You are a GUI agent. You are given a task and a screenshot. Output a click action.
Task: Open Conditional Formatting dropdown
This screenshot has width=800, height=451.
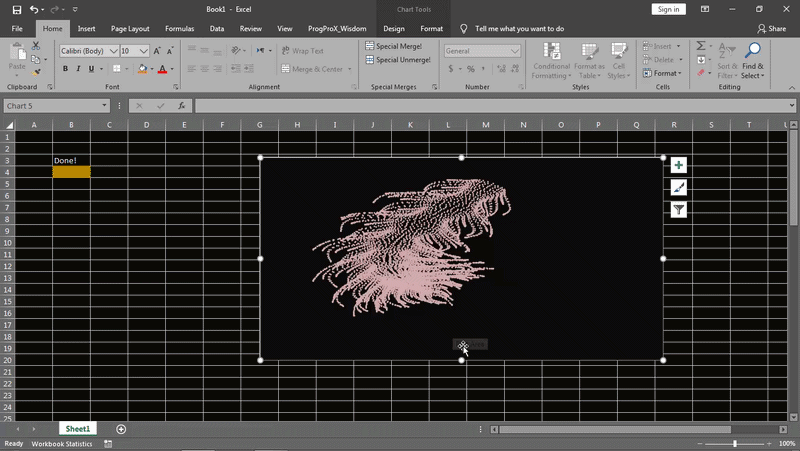tap(552, 61)
